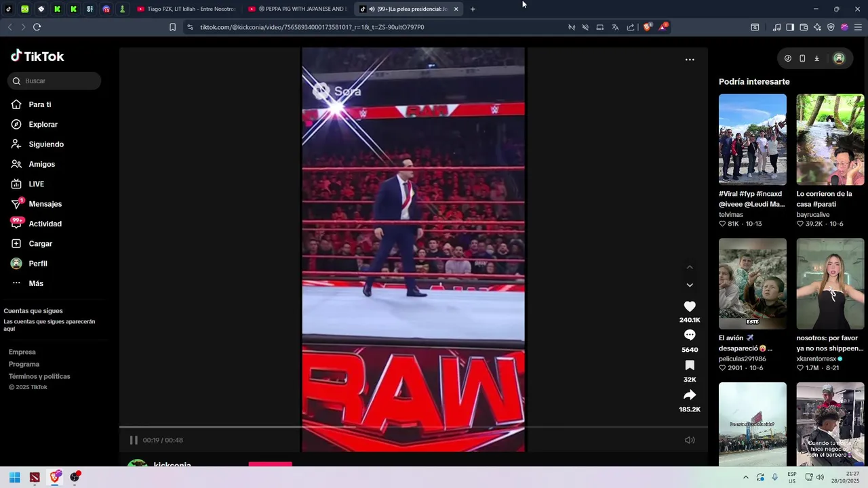
Task: Open the Brave Wallet icon
Action: 804,27
